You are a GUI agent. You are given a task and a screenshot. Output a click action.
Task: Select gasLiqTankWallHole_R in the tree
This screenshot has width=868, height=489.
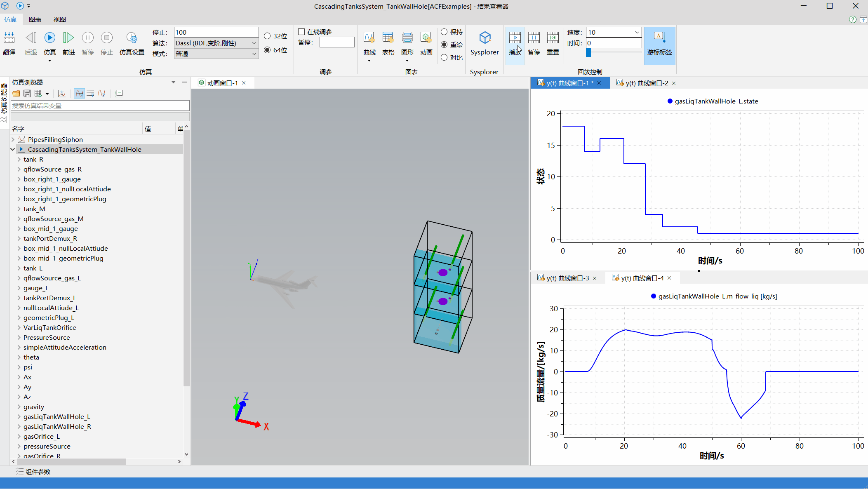pos(57,426)
